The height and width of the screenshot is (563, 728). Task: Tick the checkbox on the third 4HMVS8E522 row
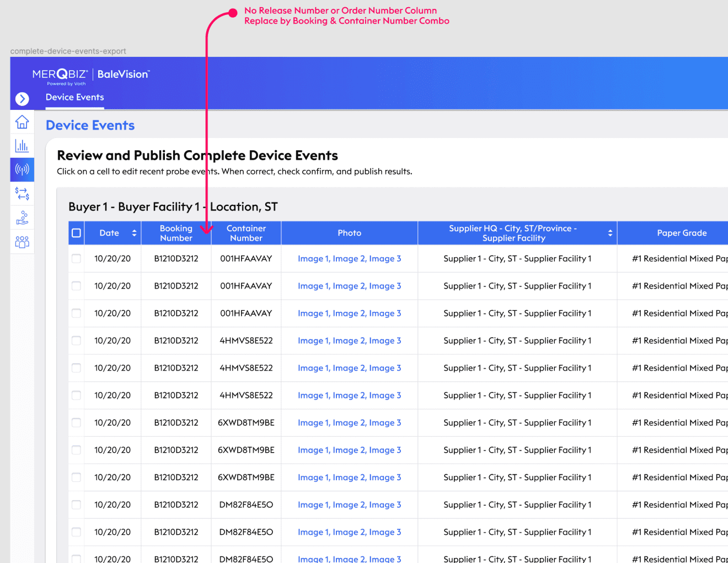(77, 395)
